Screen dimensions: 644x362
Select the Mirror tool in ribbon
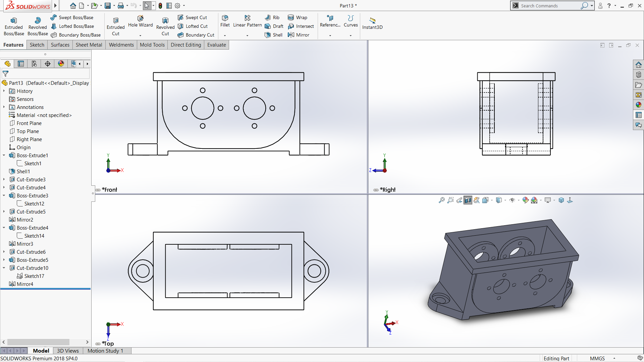(x=299, y=35)
